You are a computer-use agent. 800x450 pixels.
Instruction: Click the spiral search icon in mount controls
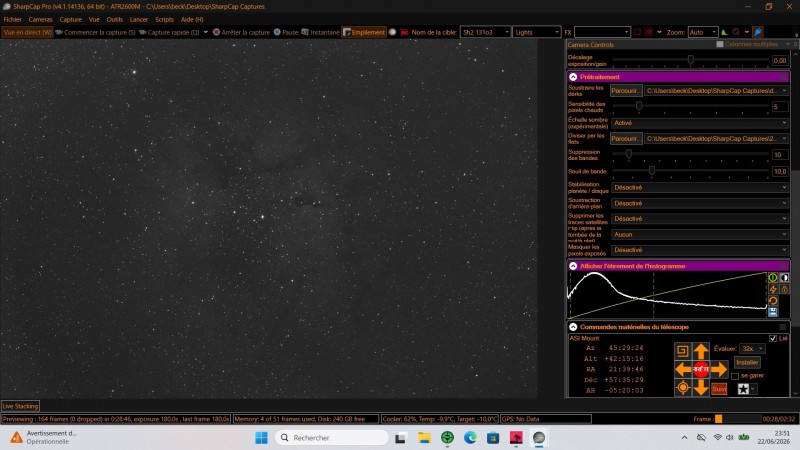[x=682, y=351]
